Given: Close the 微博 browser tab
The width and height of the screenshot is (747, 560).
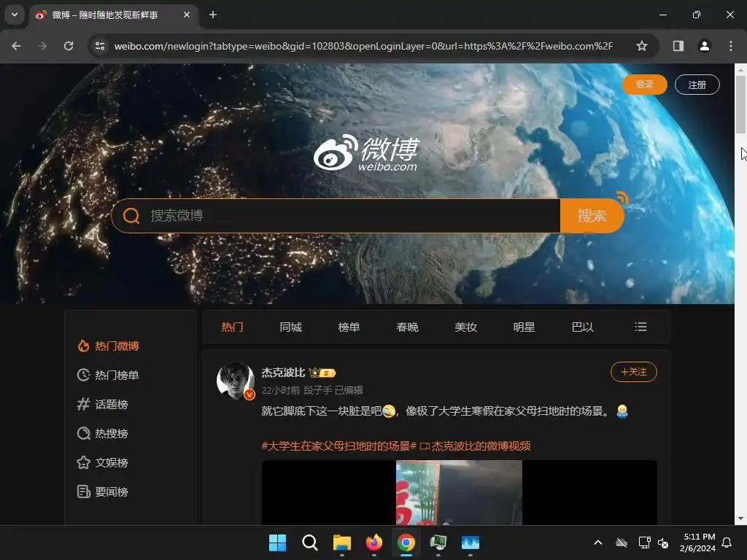Looking at the screenshot, I should point(187,15).
